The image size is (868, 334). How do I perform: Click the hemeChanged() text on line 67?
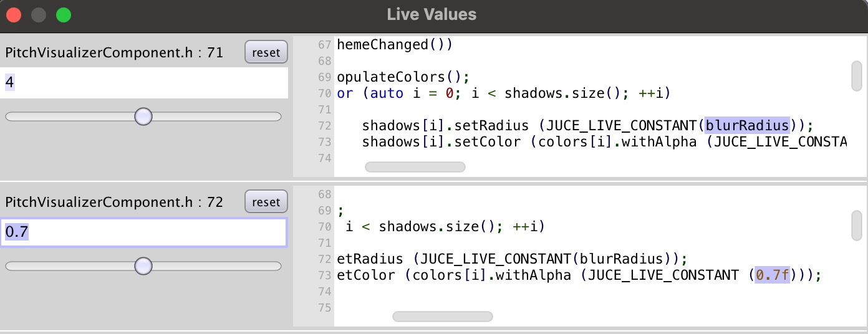pos(394,45)
